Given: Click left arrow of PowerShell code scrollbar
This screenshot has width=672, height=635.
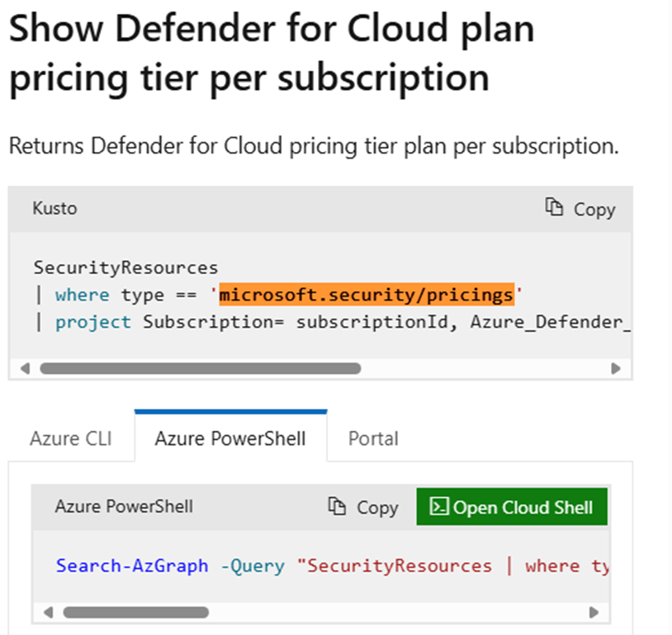Looking at the screenshot, I should pos(48,612).
